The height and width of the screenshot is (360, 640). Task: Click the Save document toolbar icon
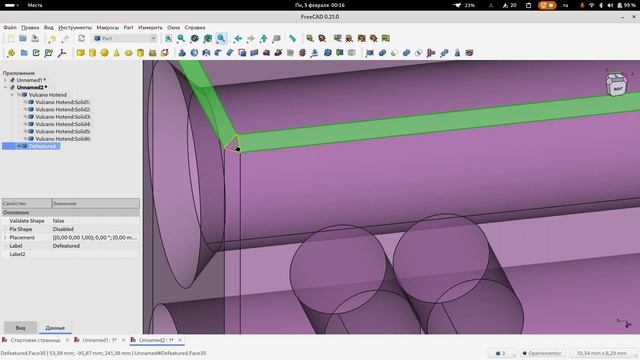pos(35,38)
